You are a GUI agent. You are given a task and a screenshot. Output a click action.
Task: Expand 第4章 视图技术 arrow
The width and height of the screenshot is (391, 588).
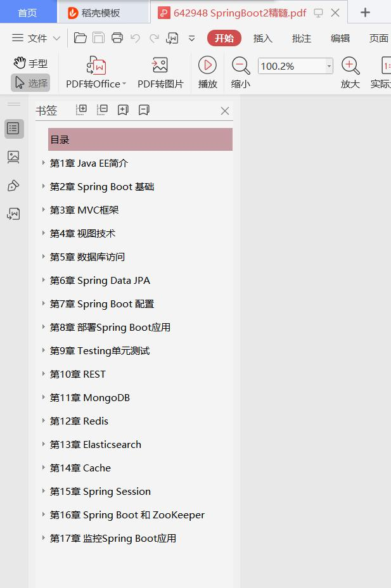(44, 233)
